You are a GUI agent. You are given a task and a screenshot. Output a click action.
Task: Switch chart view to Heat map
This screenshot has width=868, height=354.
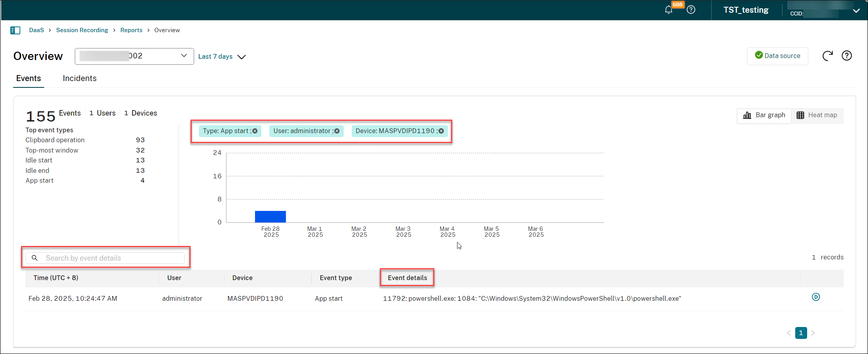pos(817,115)
